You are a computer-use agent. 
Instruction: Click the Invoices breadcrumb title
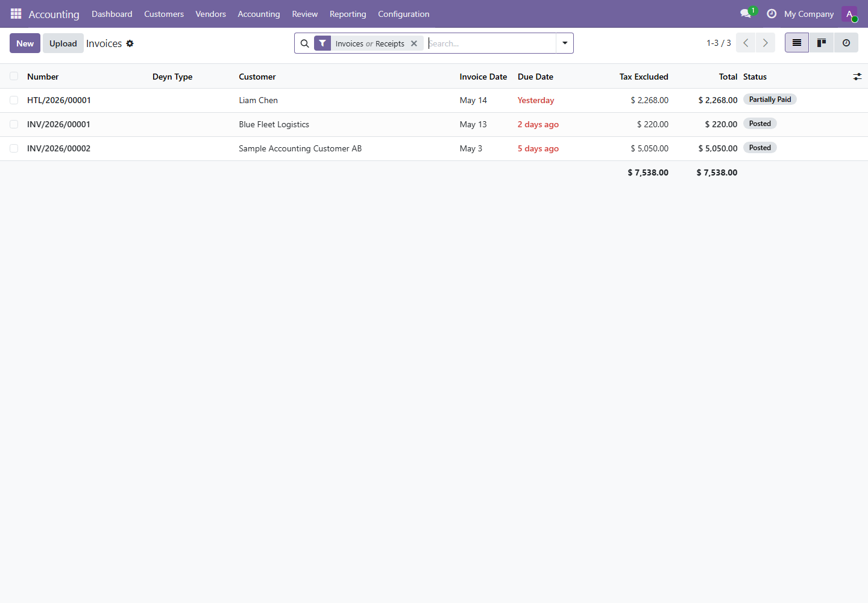[x=104, y=43]
